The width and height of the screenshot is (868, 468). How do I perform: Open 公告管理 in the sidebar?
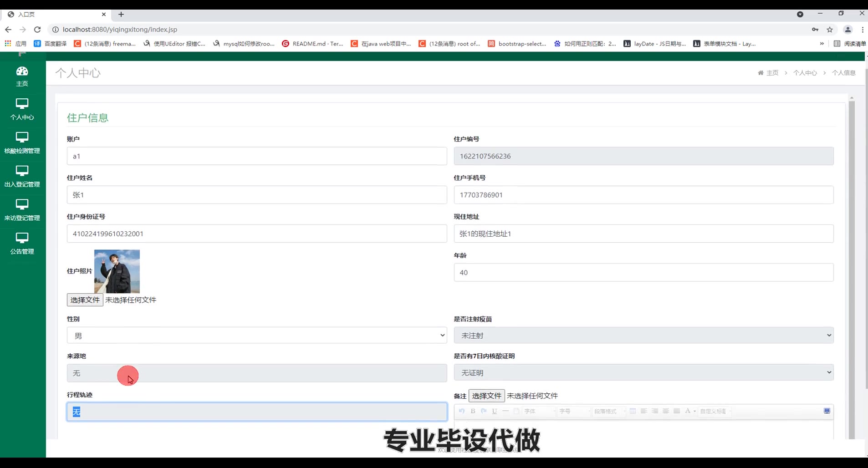22,244
